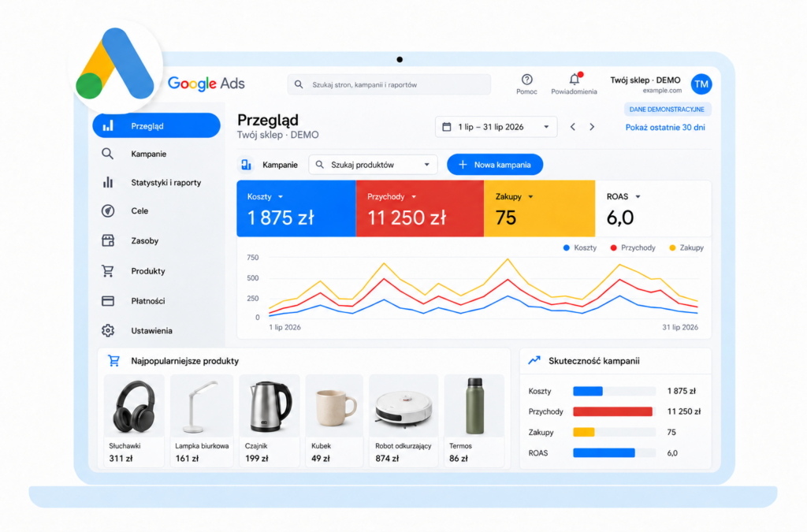Viewport: 807px width, 532px height.
Task: Click the Płatności card icon
Action: coord(107,301)
